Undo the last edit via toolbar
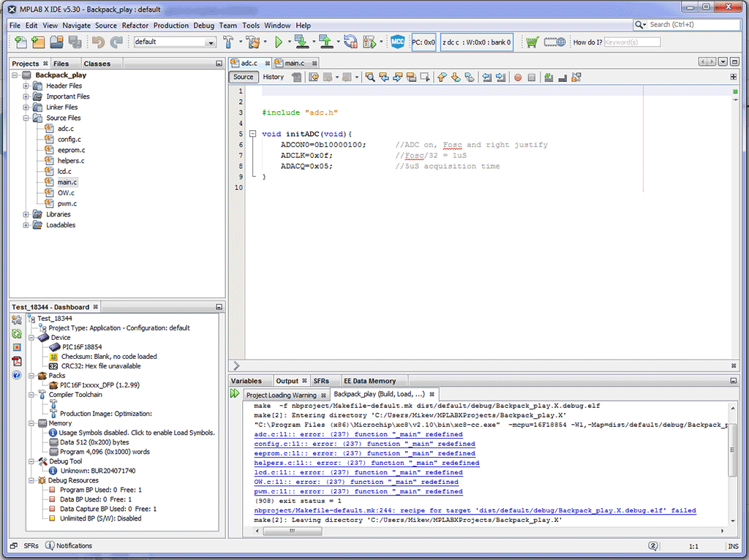The image size is (749, 560). 99,42
